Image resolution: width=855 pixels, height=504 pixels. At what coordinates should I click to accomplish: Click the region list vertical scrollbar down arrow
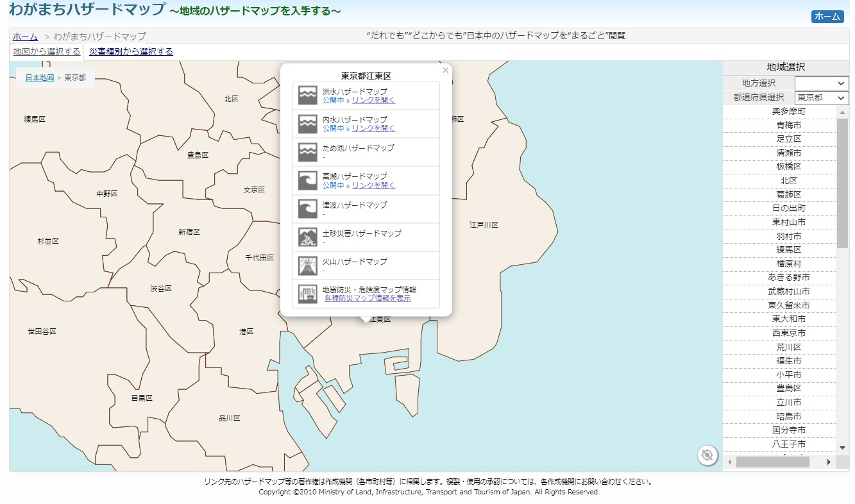point(843,447)
